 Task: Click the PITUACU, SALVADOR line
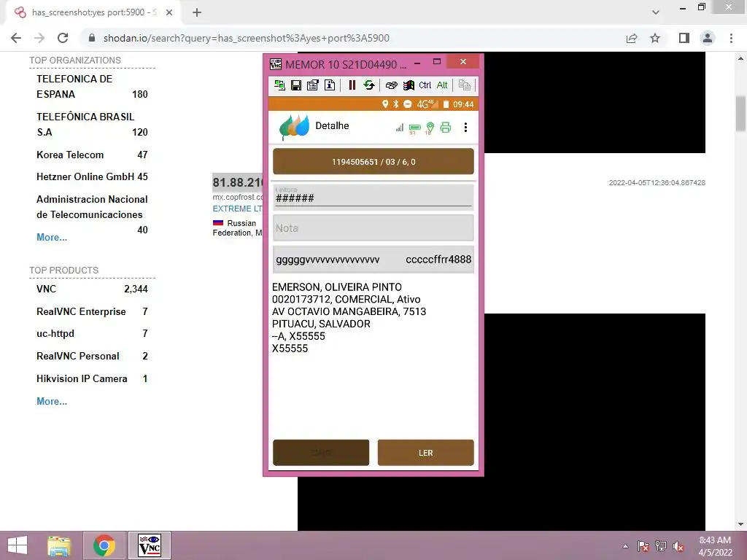pyautogui.click(x=321, y=324)
